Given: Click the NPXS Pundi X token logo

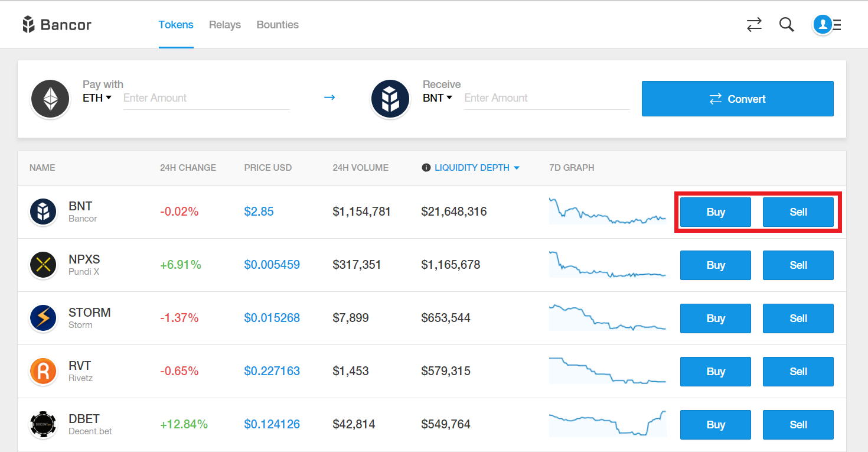Looking at the screenshot, I should pos(43,265).
